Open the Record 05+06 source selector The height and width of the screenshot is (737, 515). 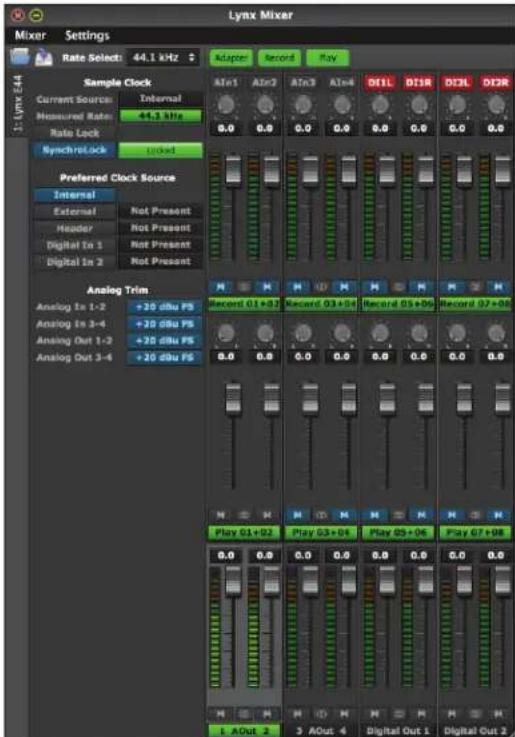point(398,304)
